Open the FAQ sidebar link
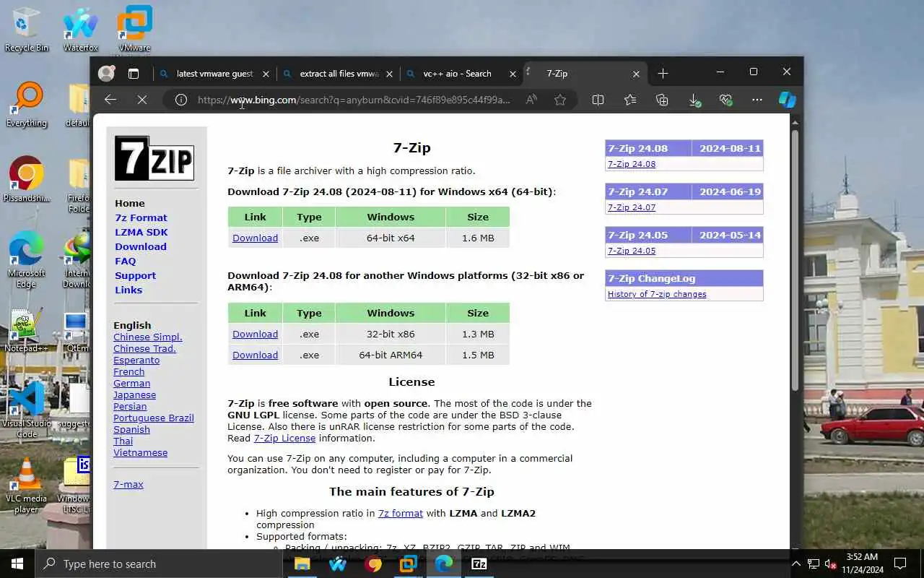Screen dimensions: 924x578 point(125,261)
